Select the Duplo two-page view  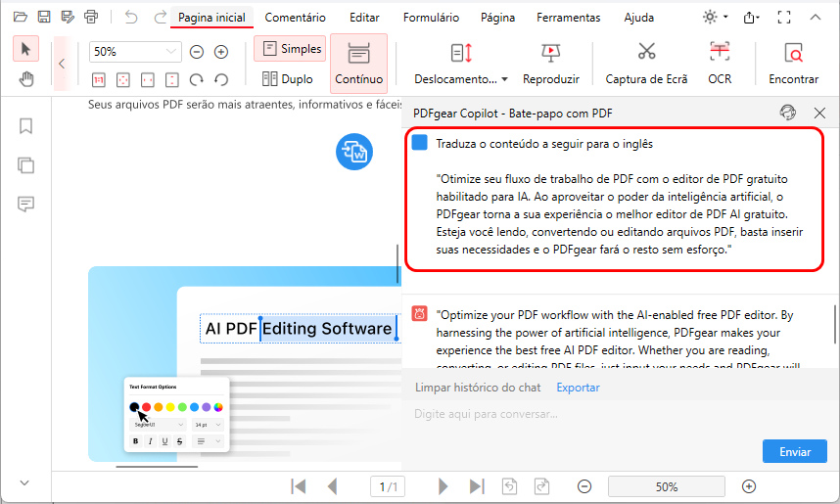click(x=288, y=78)
